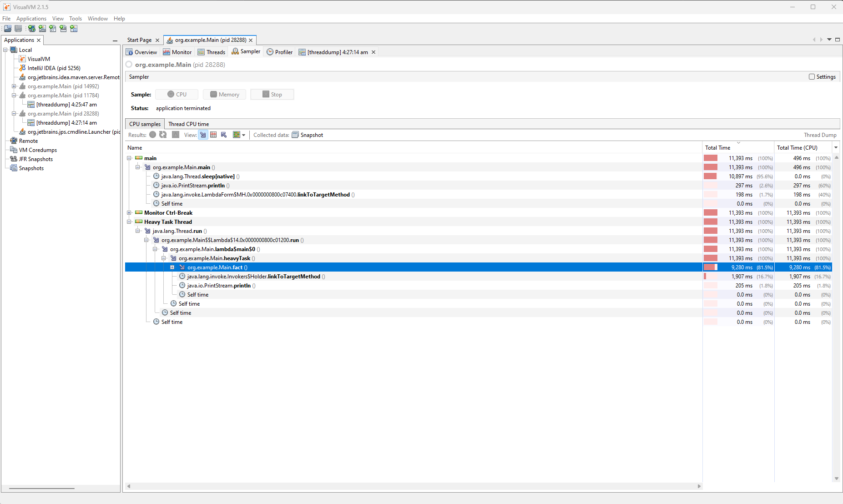Click the update results refresh icon
The height and width of the screenshot is (504, 843).
pos(163,135)
